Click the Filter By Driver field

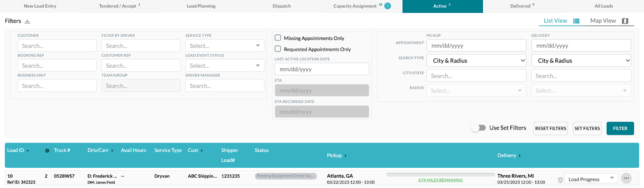click(x=141, y=46)
